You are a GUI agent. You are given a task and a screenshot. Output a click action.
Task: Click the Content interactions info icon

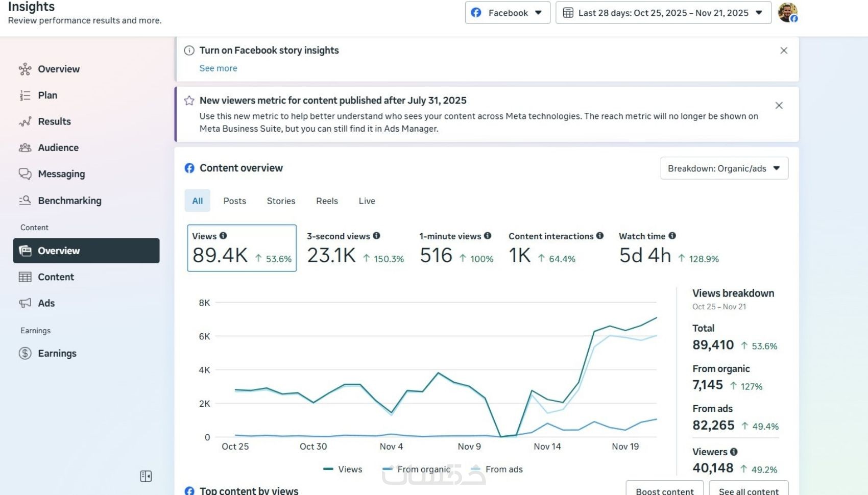pos(600,236)
